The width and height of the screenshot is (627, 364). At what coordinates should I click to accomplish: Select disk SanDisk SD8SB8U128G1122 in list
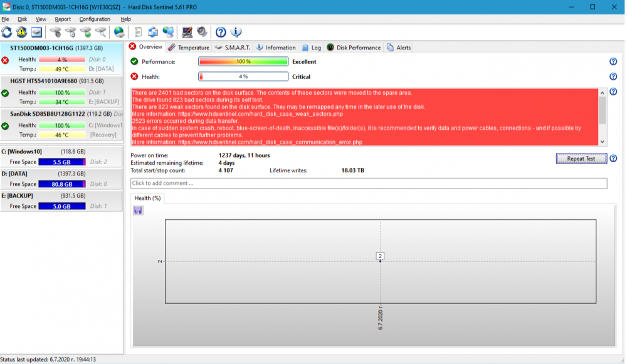pos(61,125)
